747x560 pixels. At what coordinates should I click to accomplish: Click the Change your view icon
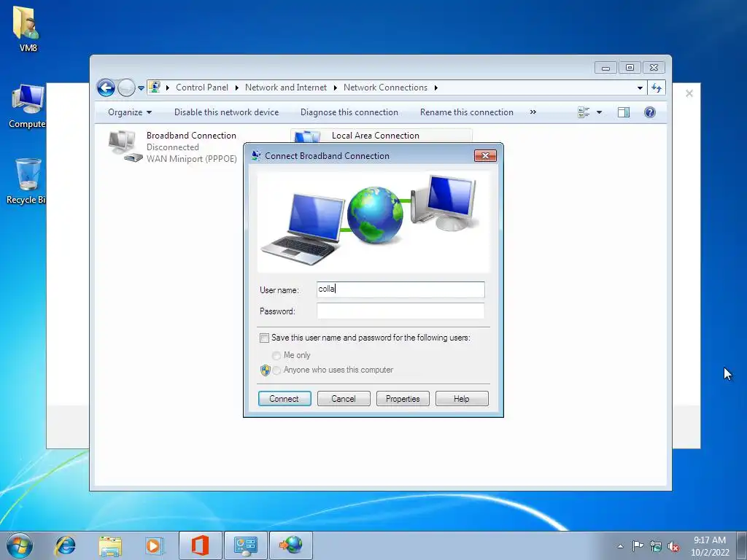[x=584, y=112]
